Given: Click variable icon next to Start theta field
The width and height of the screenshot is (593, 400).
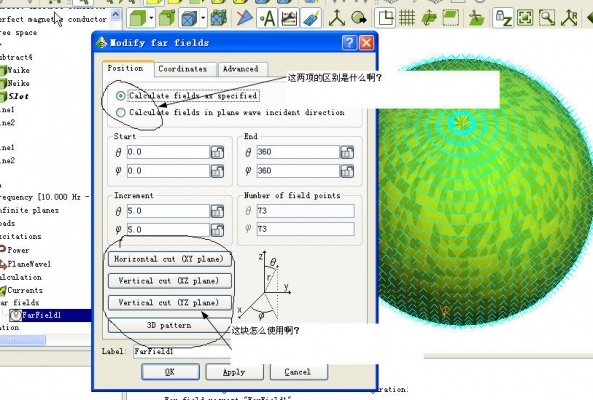Looking at the screenshot, I should (217, 152).
